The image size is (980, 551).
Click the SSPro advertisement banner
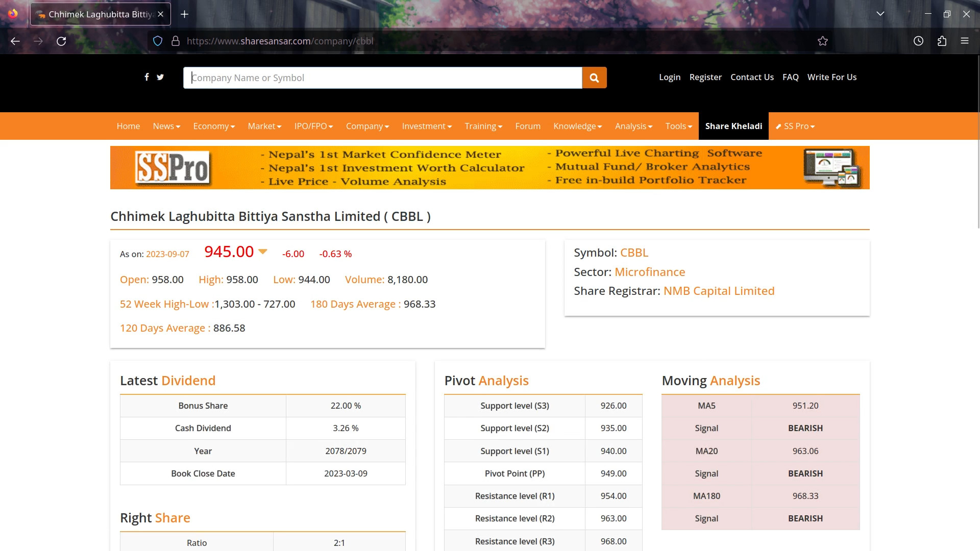489,167
